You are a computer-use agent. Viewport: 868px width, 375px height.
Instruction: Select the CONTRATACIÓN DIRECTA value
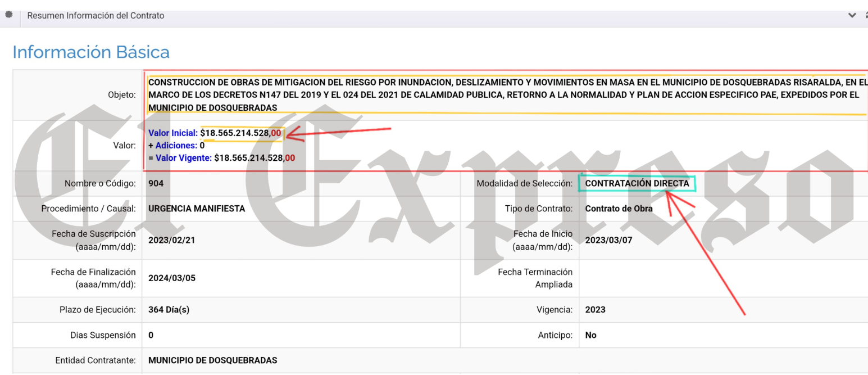[637, 183]
